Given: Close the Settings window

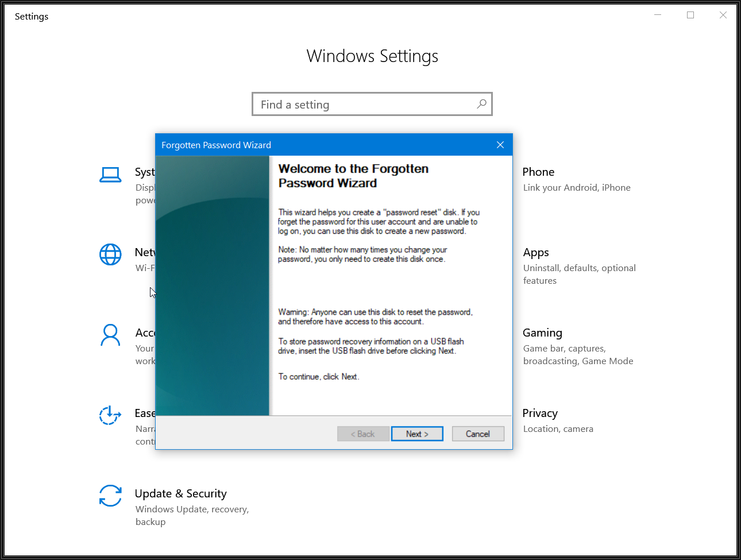Looking at the screenshot, I should click(x=723, y=15).
